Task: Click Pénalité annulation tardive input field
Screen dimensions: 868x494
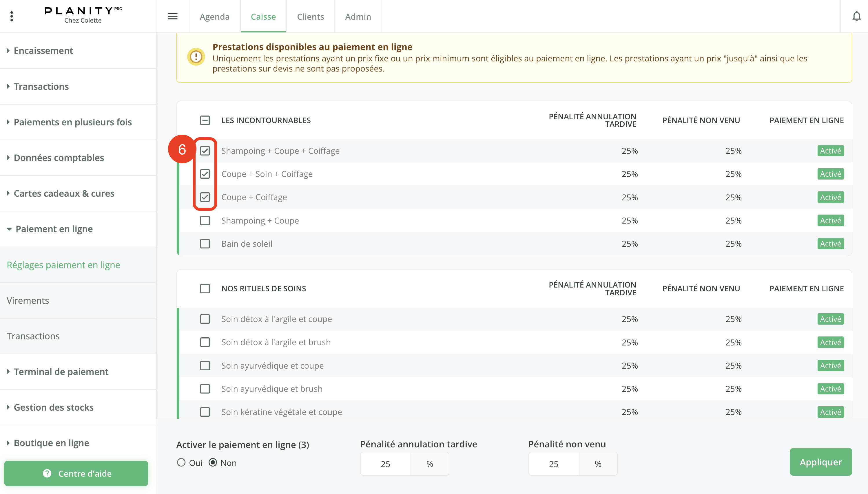Action: tap(385, 464)
